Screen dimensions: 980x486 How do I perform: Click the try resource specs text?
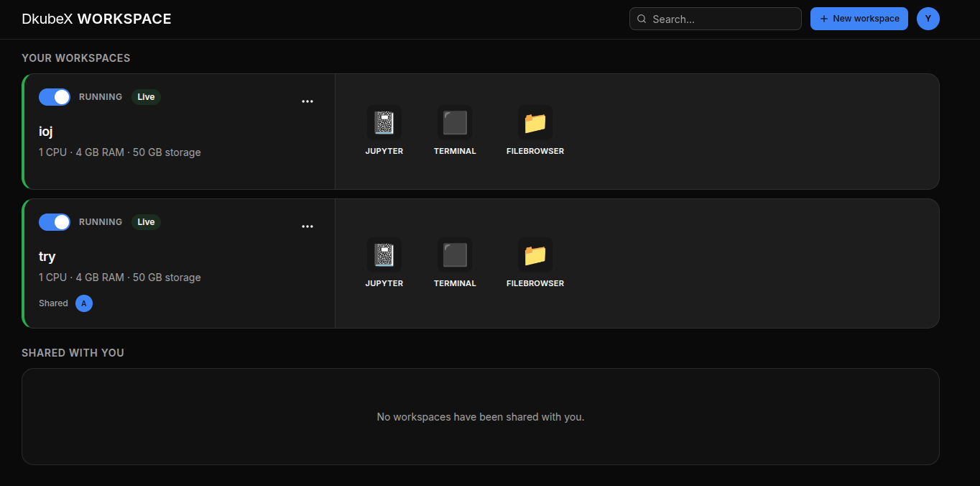pos(120,278)
